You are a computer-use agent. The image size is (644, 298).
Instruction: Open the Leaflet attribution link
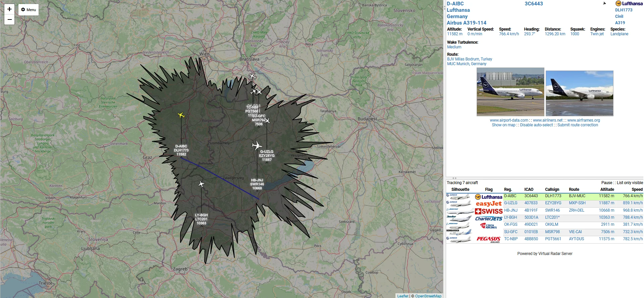pos(402,296)
